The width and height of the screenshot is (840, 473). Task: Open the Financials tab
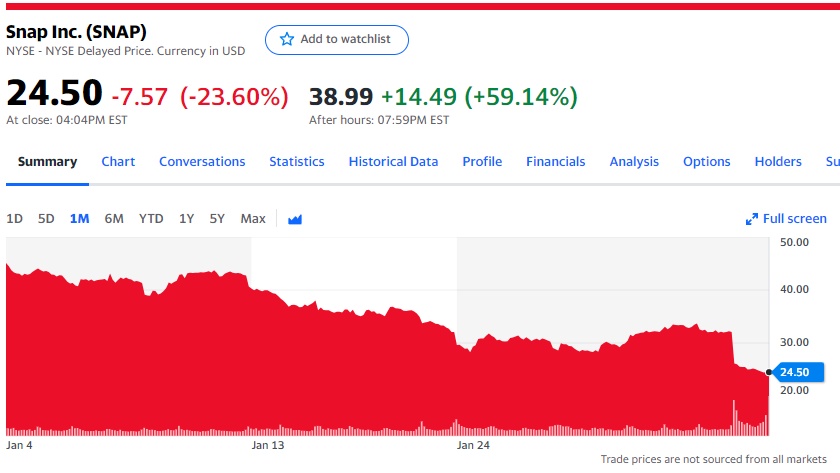tap(556, 161)
